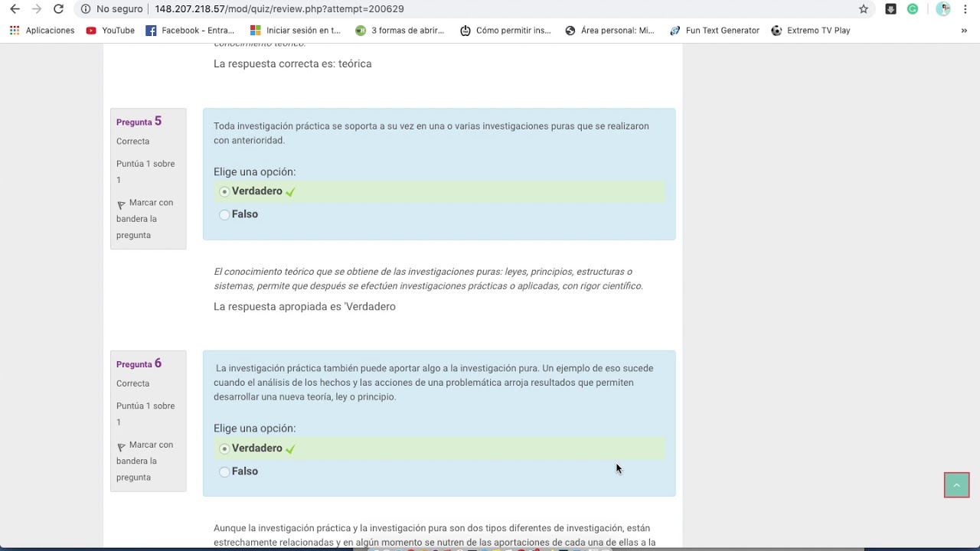
Task: Open the 'Área personal: Mi...' bookmark
Action: [x=609, y=31]
